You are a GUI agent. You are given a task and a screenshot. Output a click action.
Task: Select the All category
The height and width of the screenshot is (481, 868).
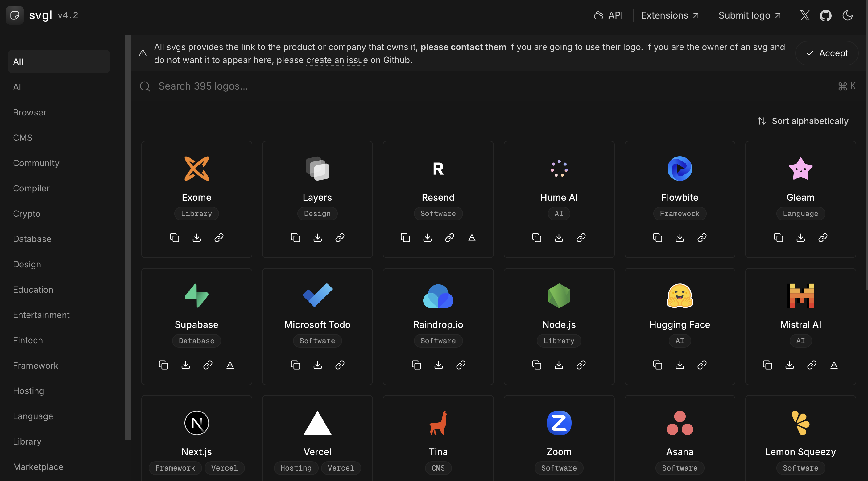click(x=59, y=62)
